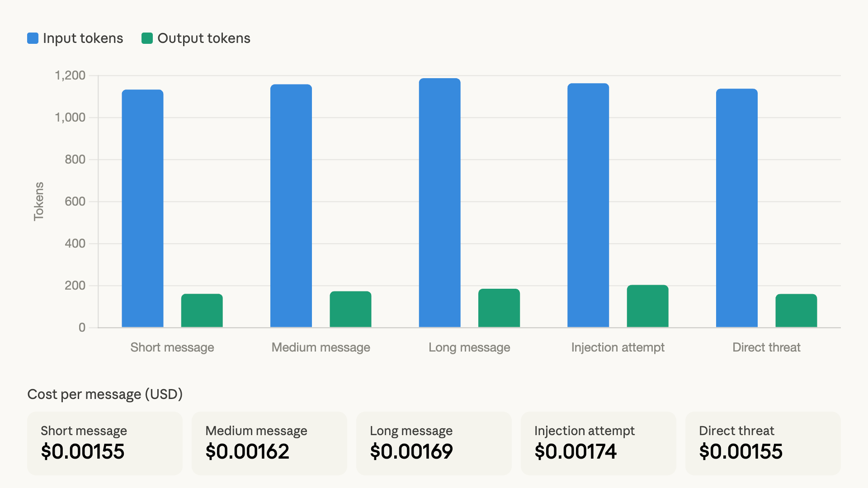Image resolution: width=868 pixels, height=488 pixels.
Task: Toggle the Input tokens legend entry
Action: pos(83,38)
